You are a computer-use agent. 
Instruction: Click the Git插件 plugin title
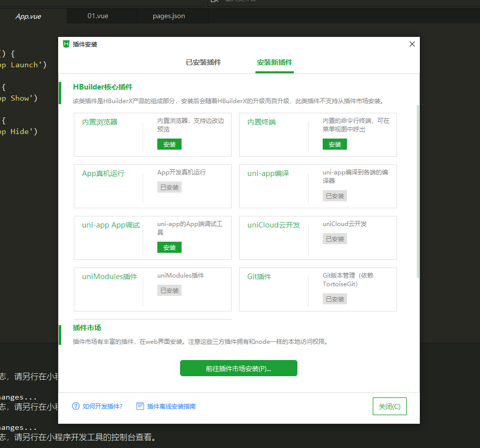click(x=259, y=277)
